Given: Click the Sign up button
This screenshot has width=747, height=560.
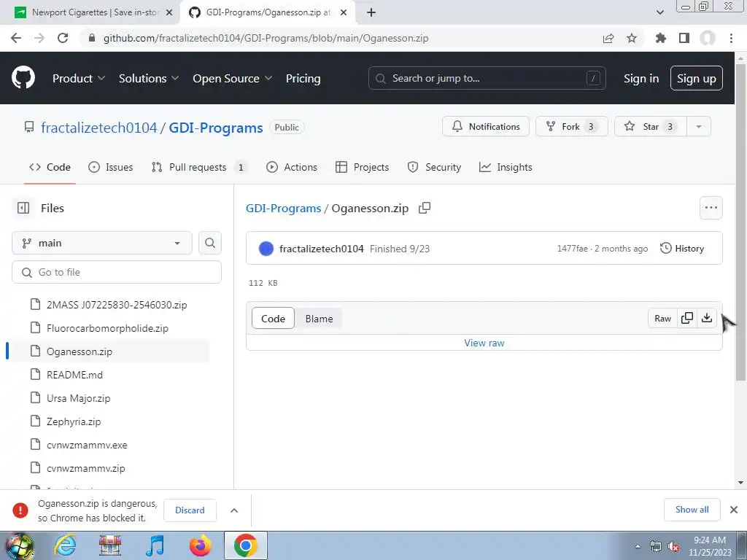Looking at the screenshot, I should tap(696, 78).
